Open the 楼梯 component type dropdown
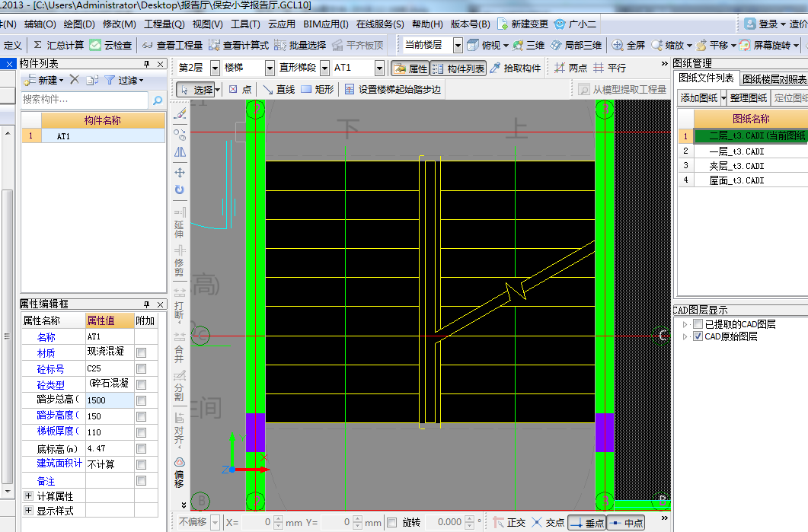The width and height of the screenshot is (808, 532). coord(270,68)
